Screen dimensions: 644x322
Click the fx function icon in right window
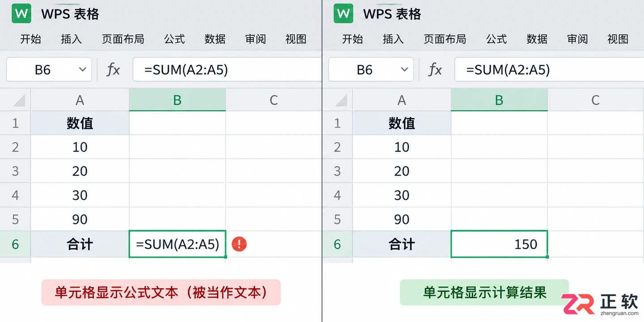435,70
